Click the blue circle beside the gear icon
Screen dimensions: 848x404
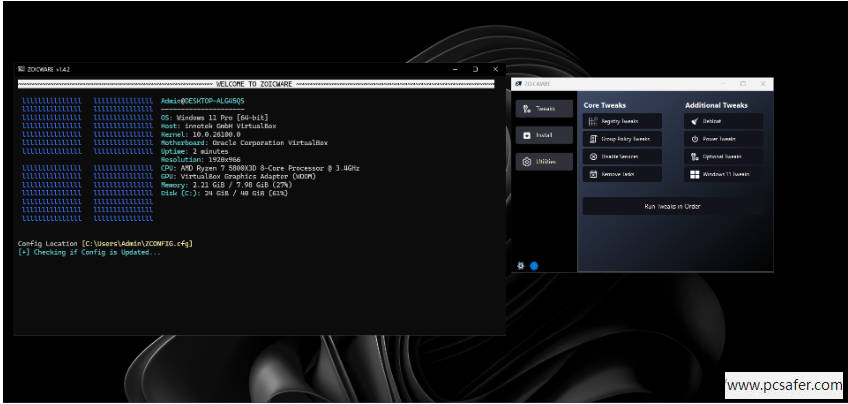pos(534,265)
